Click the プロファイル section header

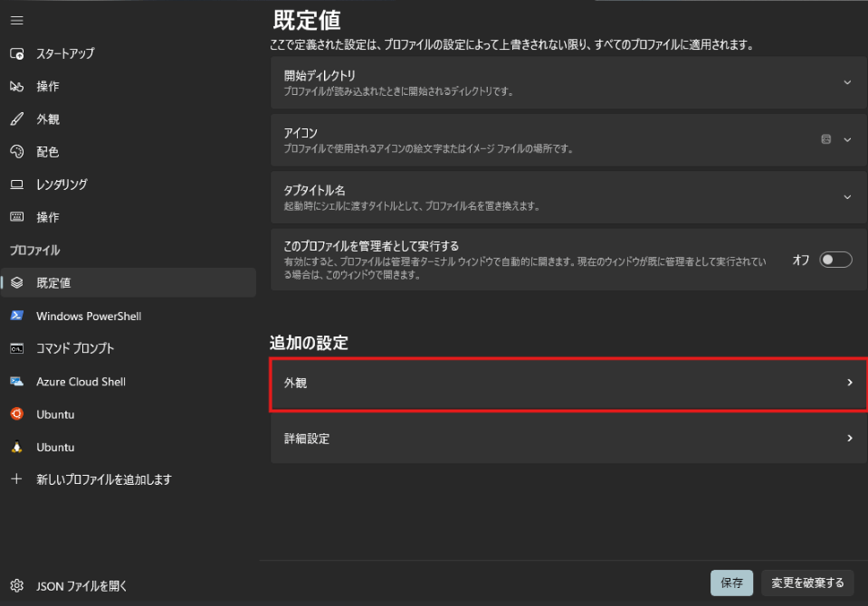35,251
